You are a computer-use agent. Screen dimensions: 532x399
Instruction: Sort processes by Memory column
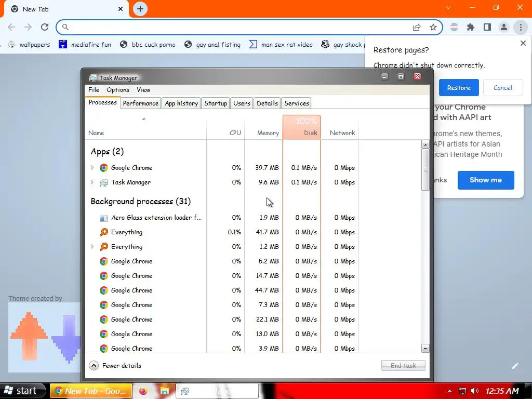[x=263, y=128]
